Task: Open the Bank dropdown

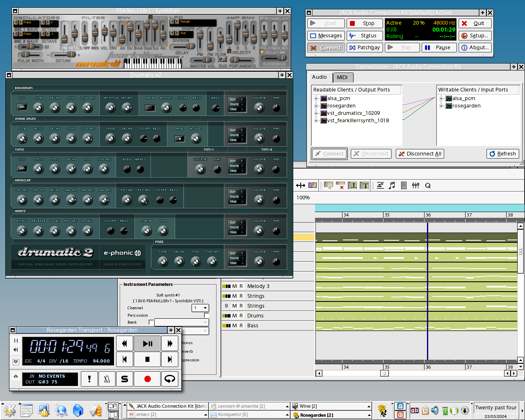Action: coord(182,322)
